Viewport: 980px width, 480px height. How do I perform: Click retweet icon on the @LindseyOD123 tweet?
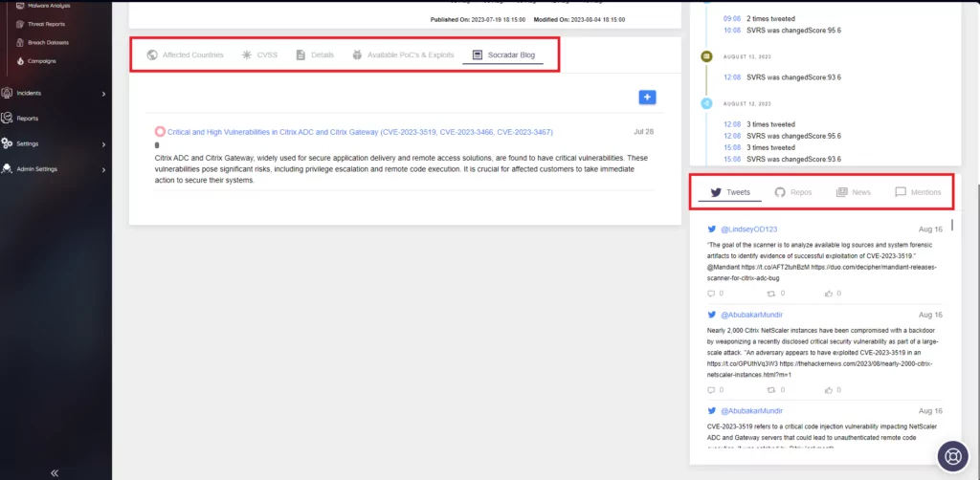click(x=770, y=294)
